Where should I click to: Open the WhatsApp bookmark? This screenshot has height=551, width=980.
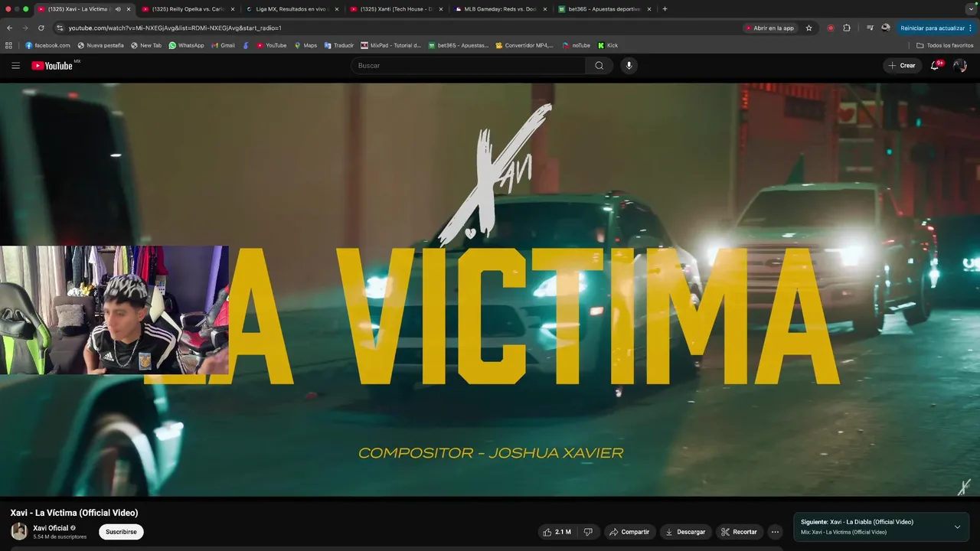tap(186, 45)
